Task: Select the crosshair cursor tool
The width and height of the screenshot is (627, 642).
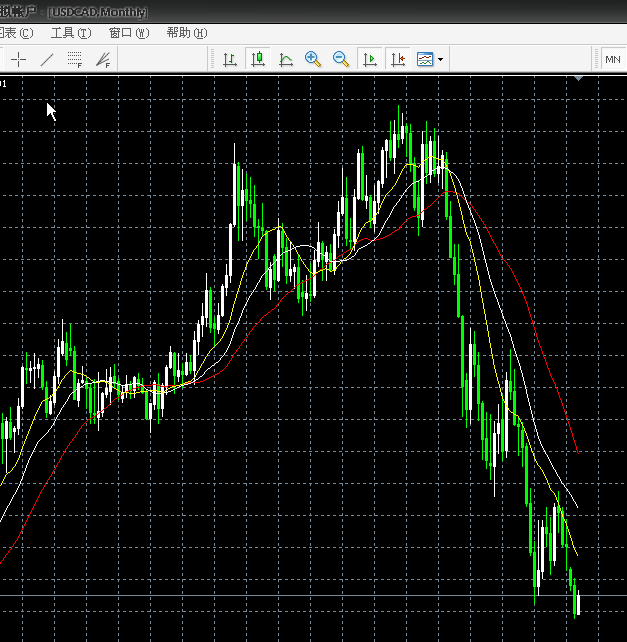Action: click(19, 60)
